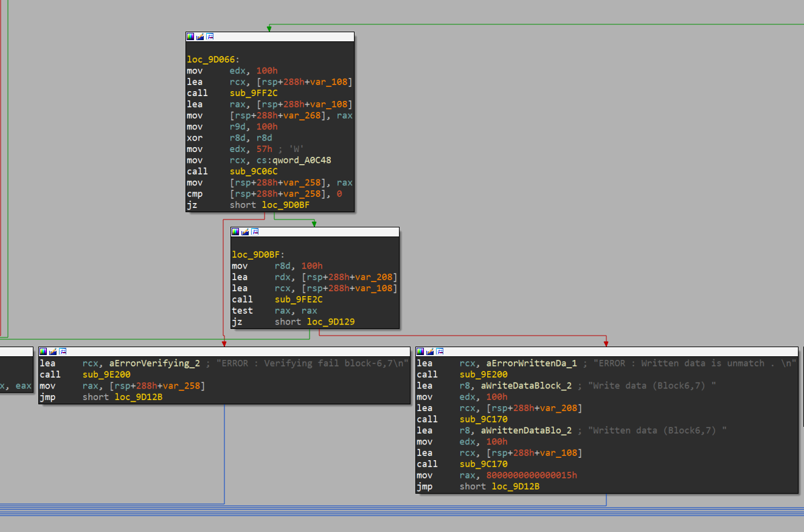Screen dimensions: 804x532
Task: Click edit icon on Verifying fail block
Action: coord(53,351)
